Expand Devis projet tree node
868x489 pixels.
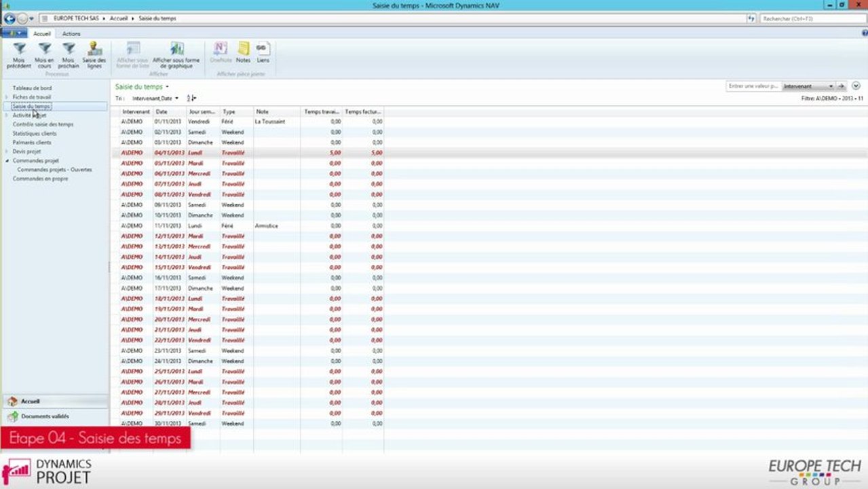coord(7,151)
